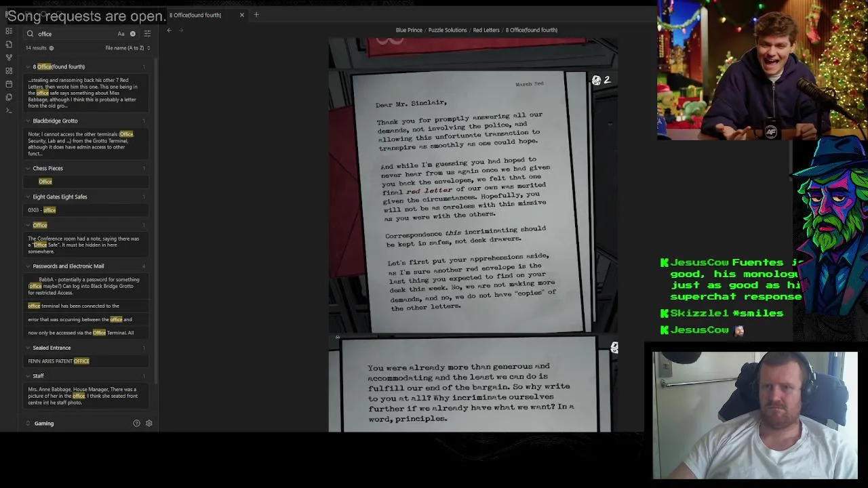This screenshot has height=488, width=868.
Task: Collapse the Blackbridge Grotto result group
Action: coord(28,121)
